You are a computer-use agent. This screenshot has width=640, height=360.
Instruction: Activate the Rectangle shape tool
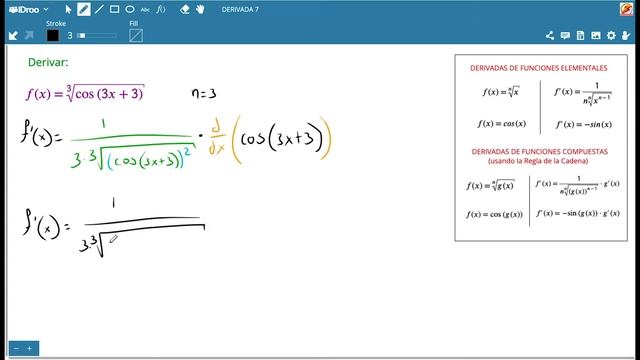coord(115,9)
